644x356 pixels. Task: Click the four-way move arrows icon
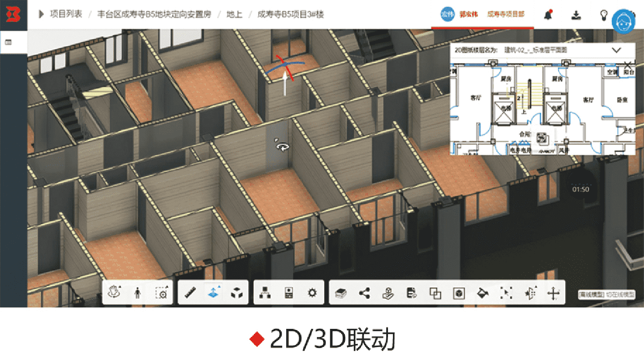pyautogui.click(x=553, y=293)
